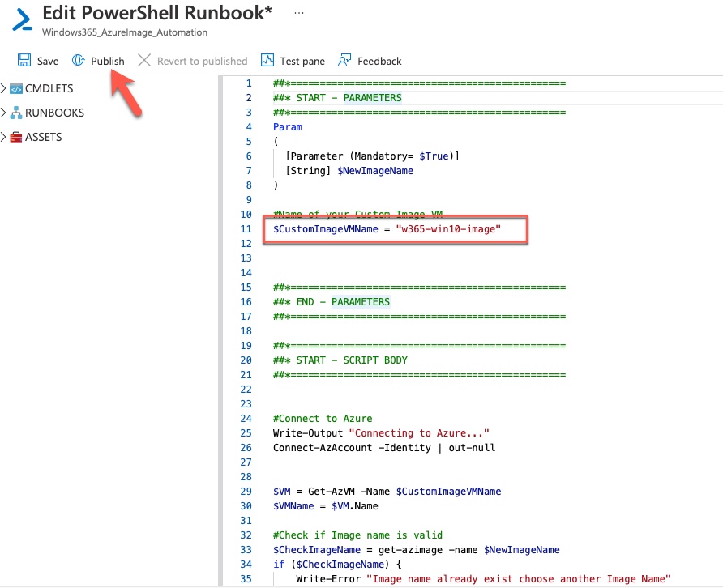Viewport: 723px width, 588px height.
Task: Click the CMDLETS code icon
Action: pyautogui.click(x=16, y=88)
